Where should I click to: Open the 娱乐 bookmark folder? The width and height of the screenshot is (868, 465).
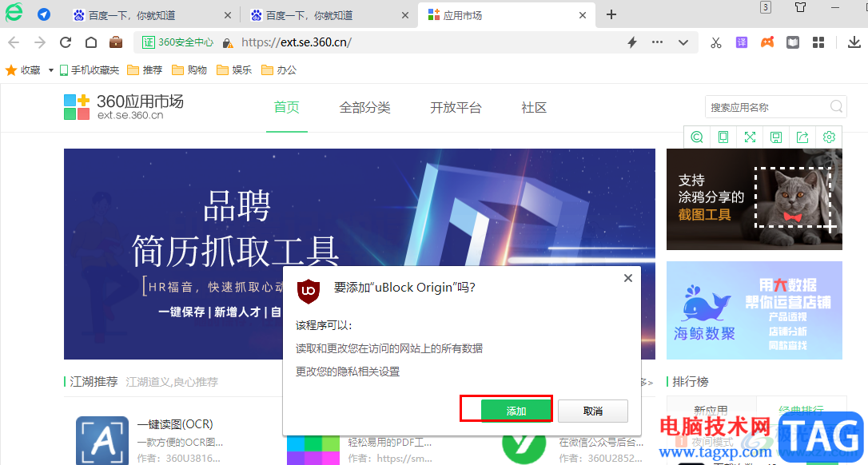click(x=234, y=70)
